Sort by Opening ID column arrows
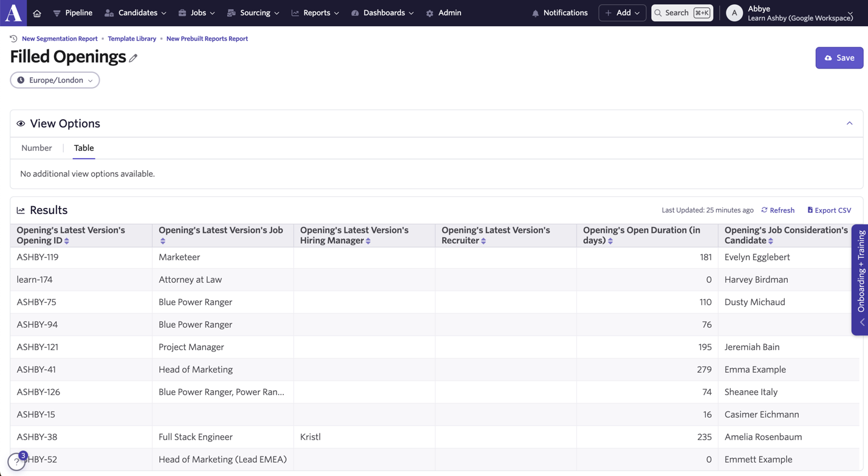 point(67,241)
